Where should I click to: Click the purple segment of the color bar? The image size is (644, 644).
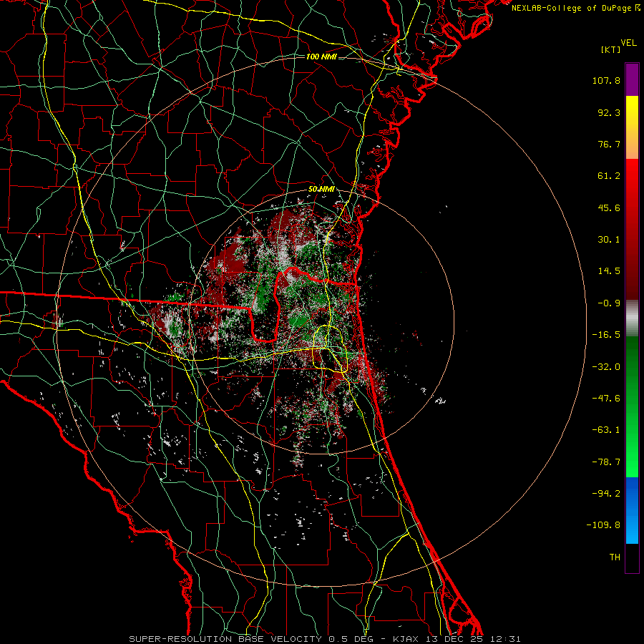(x=632, y=79)
